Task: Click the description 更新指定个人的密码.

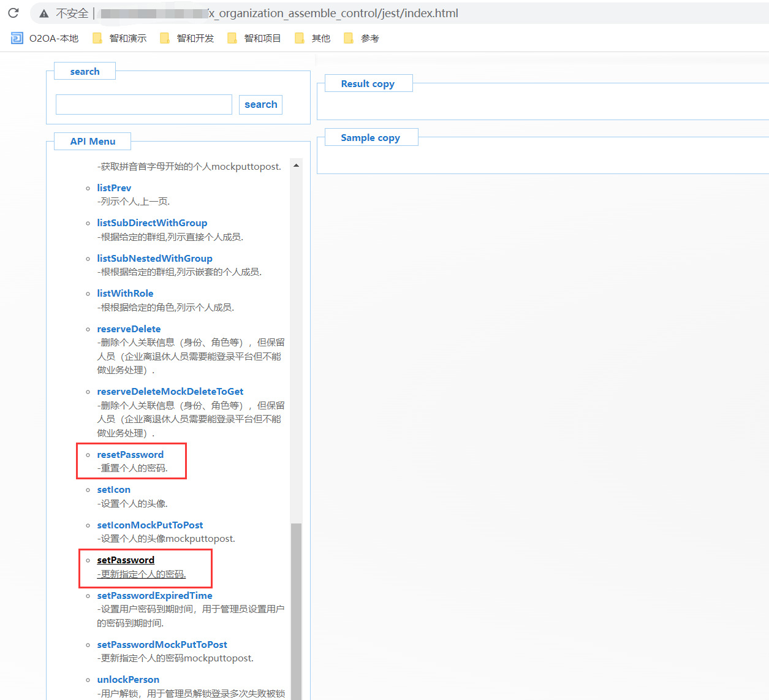Action: click(142, 574)
